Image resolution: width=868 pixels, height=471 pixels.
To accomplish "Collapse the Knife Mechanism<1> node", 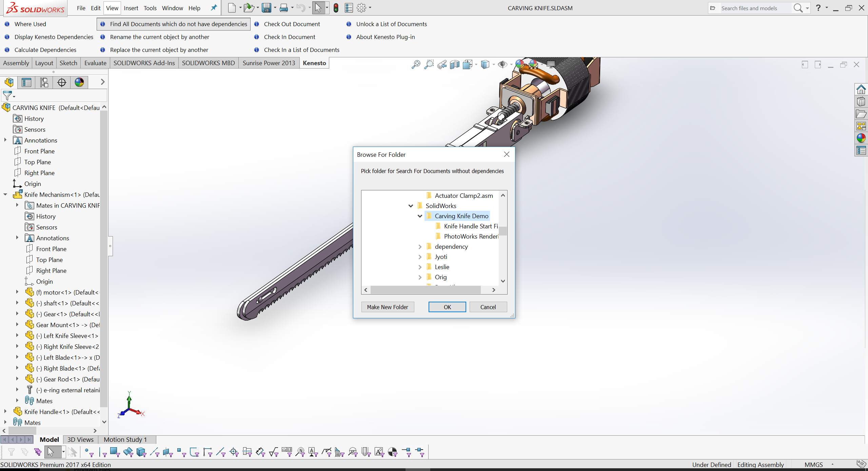I will pyautogui.click(x=5, y=194).
